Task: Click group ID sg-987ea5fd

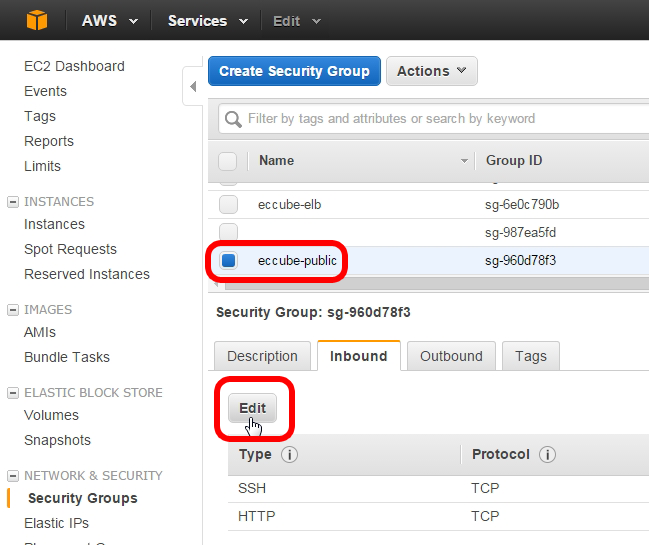Action: coord(520,233)
